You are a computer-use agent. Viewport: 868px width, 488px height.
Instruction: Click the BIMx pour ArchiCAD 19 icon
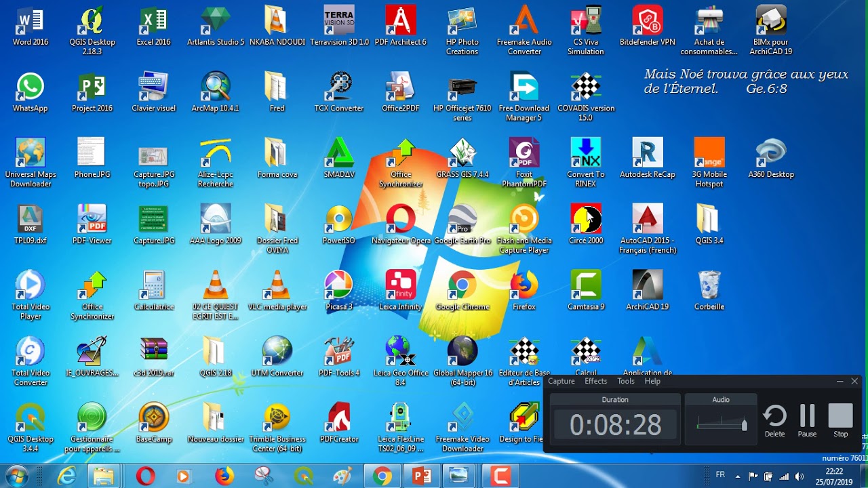(x=771, y=30)
